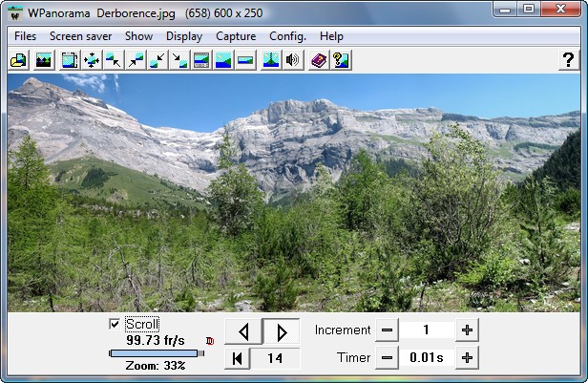Click the Timer value field showing 0.01s
This screenshot has height=383, width=588.
pos(427,358)
